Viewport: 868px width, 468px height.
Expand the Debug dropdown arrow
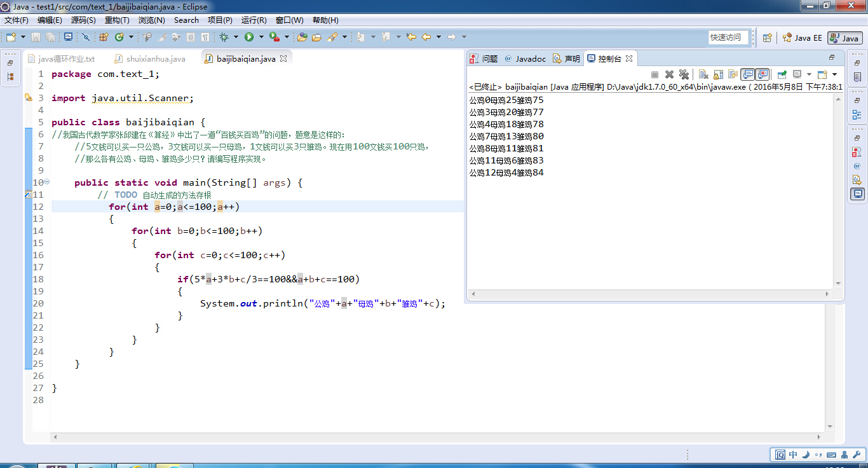pyautogui.click(x=236, y=37)
